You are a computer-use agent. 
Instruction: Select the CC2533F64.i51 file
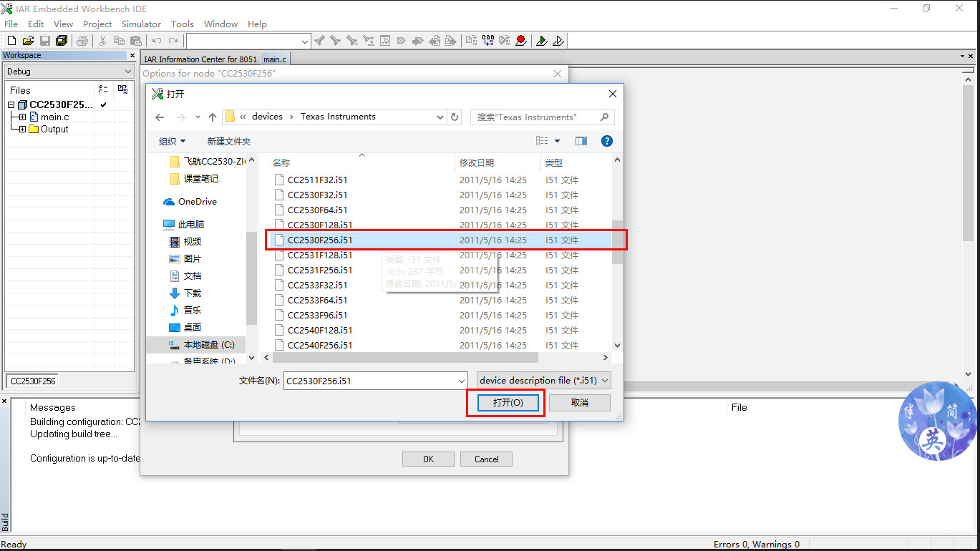tap(316, 300)
